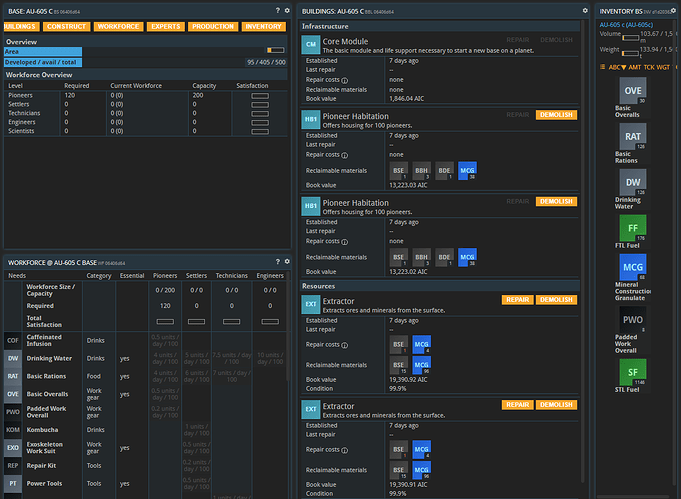This screenshot has width=681, height=499.
Task: Click BSE reclaimable material in first Pioneer Habitation
Action: (x=399, y=171)
